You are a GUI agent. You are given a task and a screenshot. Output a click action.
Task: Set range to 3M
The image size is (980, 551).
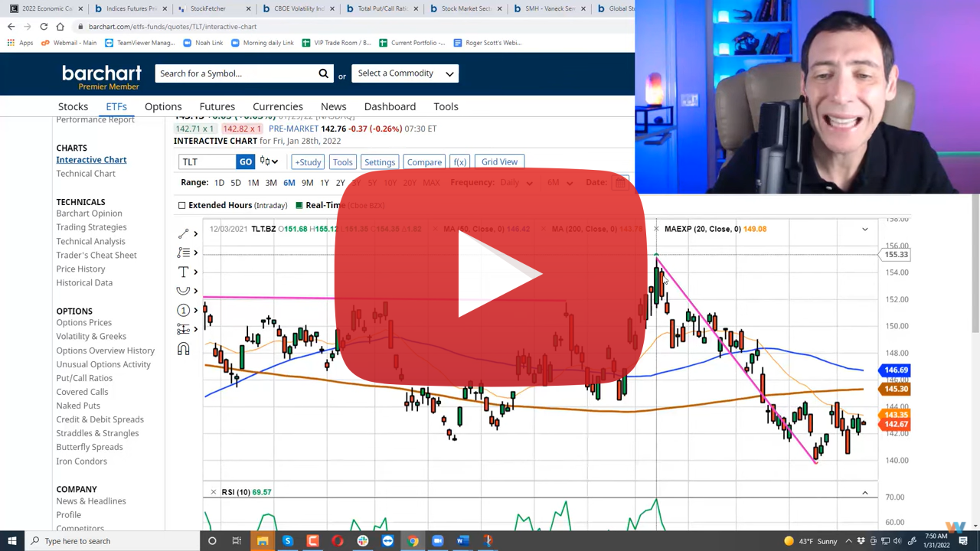tap(271, 183)
